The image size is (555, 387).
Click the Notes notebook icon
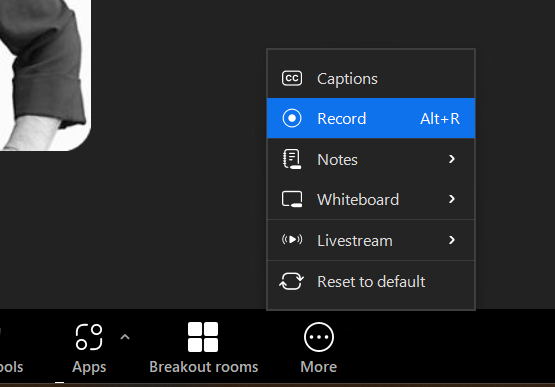tap(292, 159)
